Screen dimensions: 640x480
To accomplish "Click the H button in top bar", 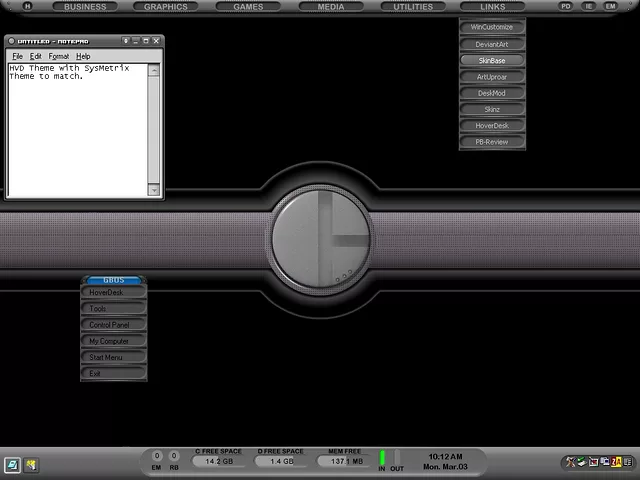I will tap(29, 6).
